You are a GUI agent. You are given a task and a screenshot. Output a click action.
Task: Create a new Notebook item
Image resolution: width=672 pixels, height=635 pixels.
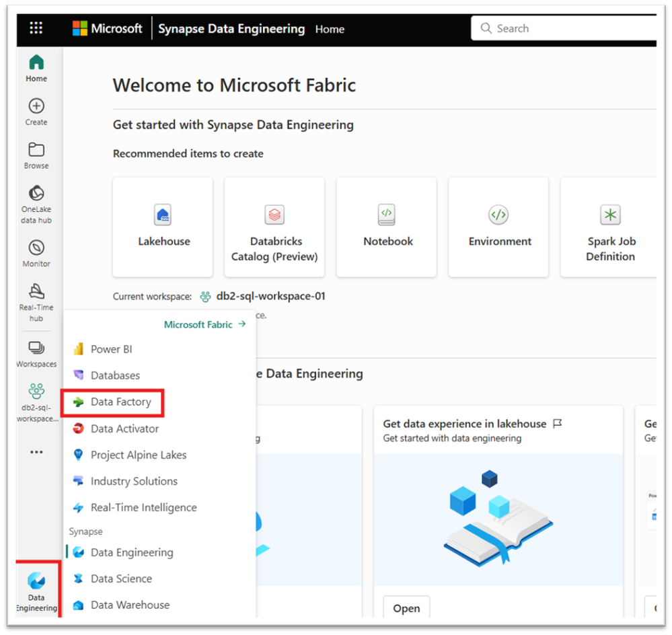coord(387,227)
